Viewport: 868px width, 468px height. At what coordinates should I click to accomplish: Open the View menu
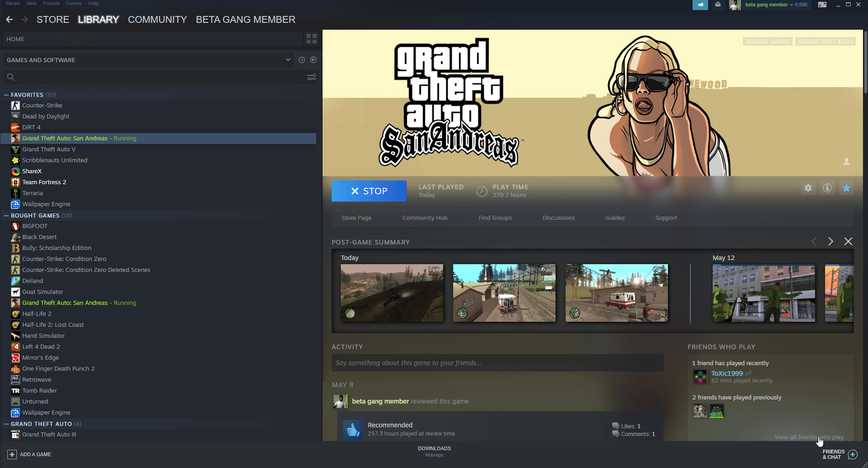(x=32, y=3)
